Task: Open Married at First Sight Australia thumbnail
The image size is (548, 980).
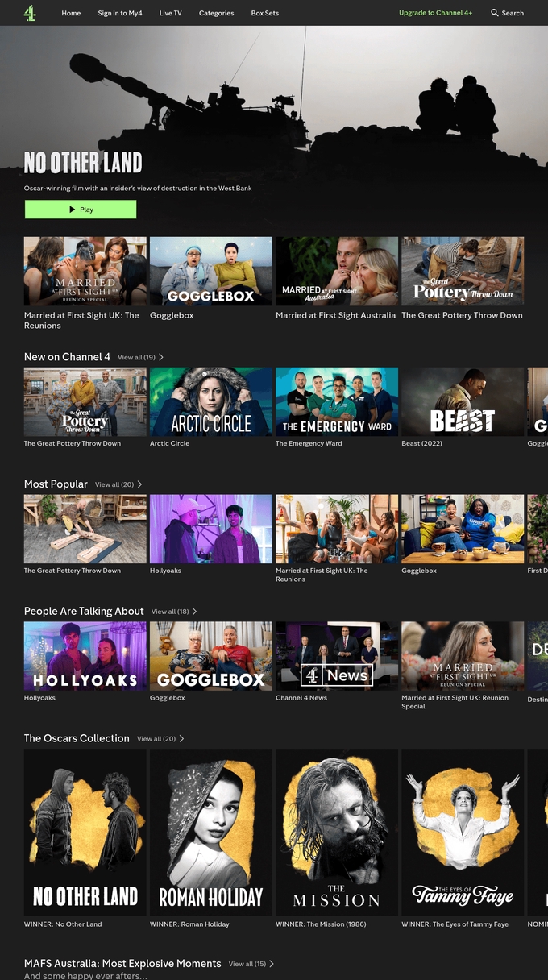Action: tap(337, 271)
